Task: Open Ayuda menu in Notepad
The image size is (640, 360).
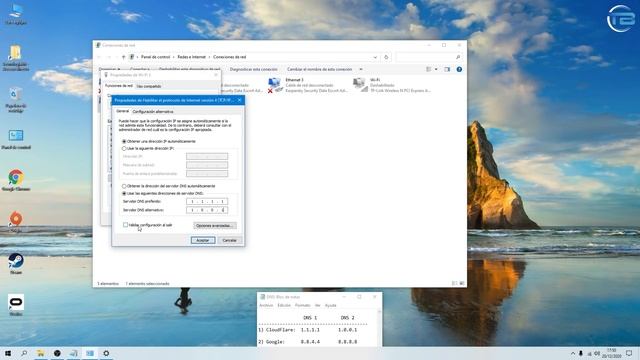Action: 331,305
